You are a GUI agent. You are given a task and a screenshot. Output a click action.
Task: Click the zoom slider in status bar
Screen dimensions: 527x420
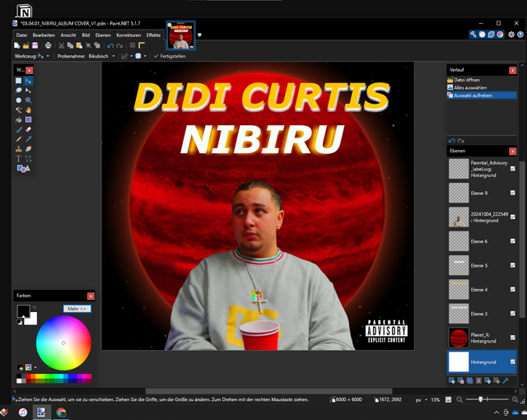(487, 399)
